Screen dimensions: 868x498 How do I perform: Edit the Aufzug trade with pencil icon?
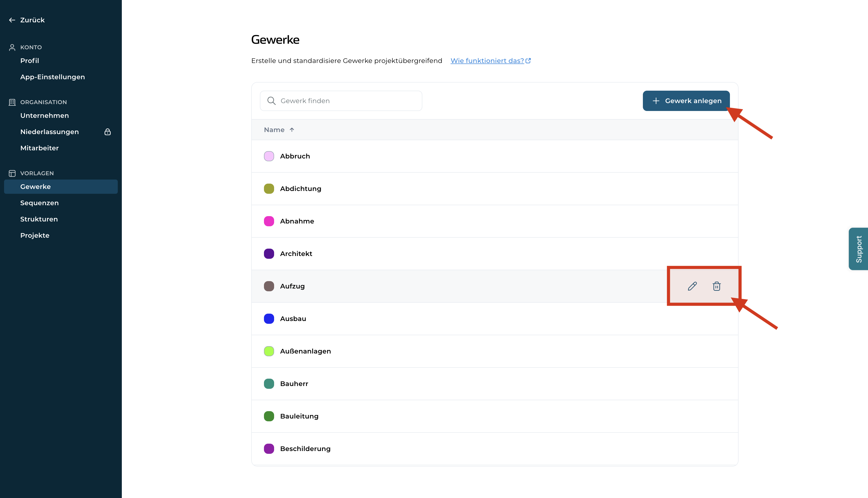pyautogui.click(x=692, y=286)
